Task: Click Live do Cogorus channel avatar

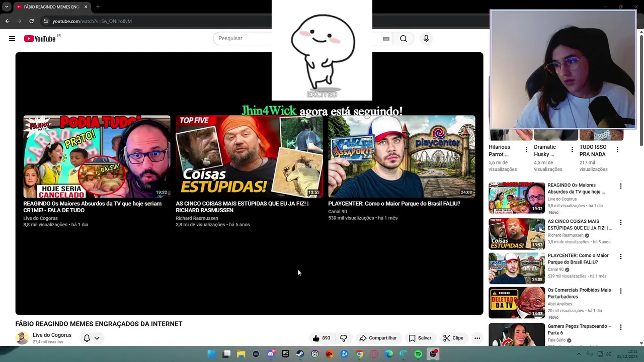Action: pyautogui.click(x=22, y=338)
